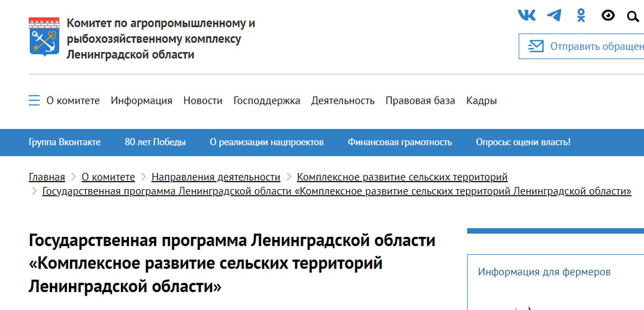The height and width of the screenshot is (310, 644).
Task: Open «Опросы: оцени власть!» link
Action: pos(523,143)
